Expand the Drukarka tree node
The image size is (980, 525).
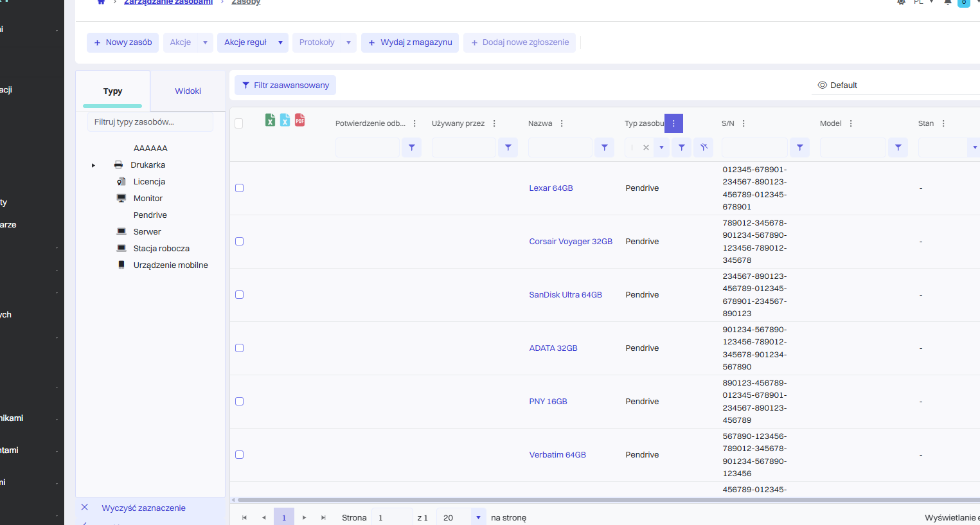coord(93,165)
